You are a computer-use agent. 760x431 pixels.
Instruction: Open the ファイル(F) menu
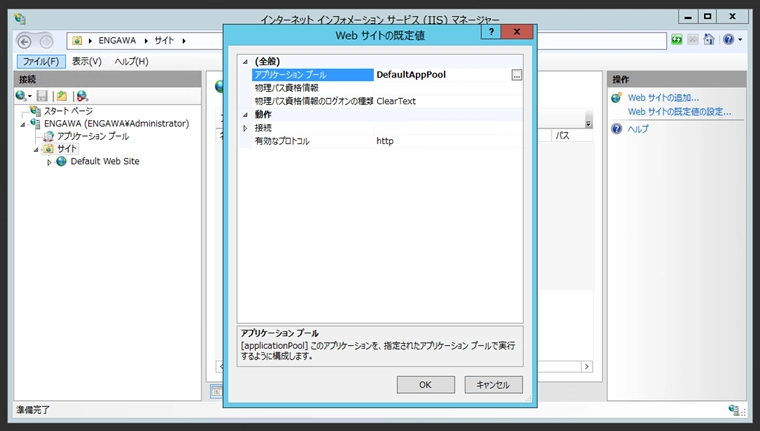pyautogui.click(x=41, y=62)
